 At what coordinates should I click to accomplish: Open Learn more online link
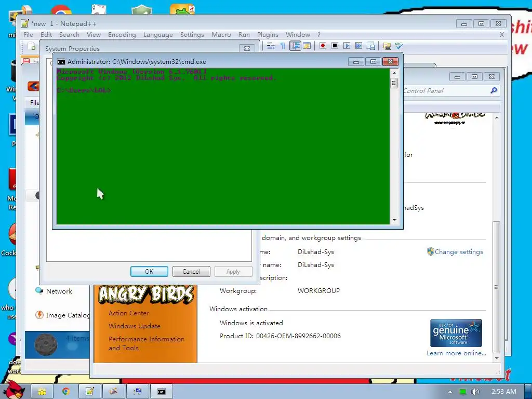click(x=456, y=353)
